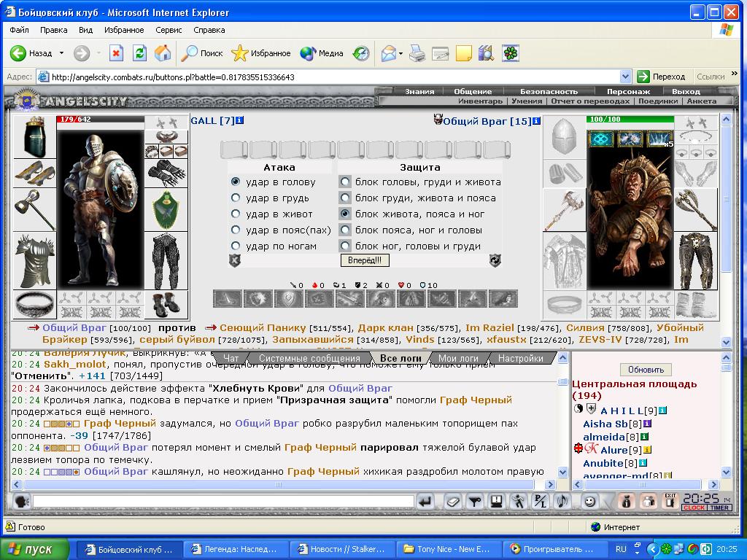
Task: Click the running man icon in chat bar
Action: [x=519, y=502]
